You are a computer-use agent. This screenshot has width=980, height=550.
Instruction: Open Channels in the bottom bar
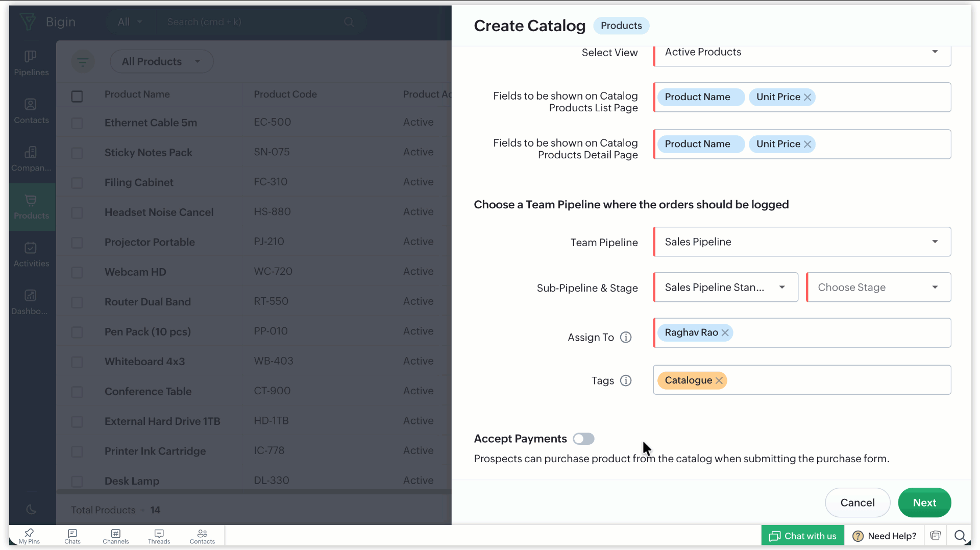click(x=115, y=536)
